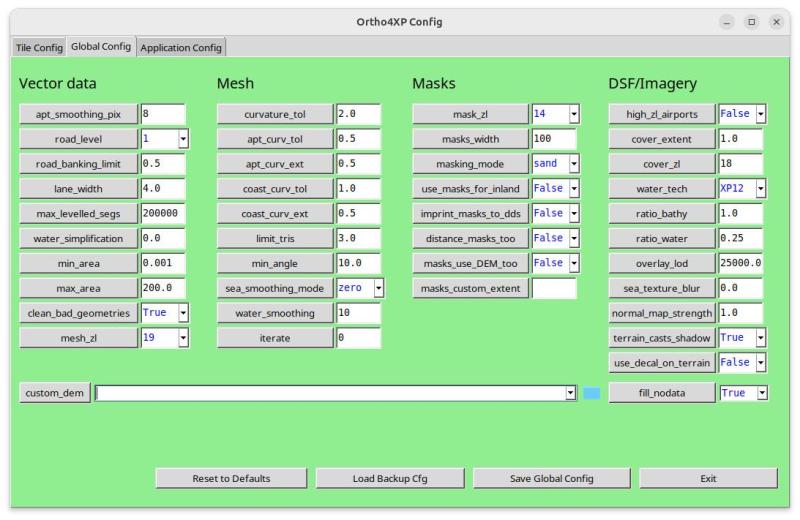The image size is (800, 520).
Task: Click the cover_extent label button
Action: (662, 139)
